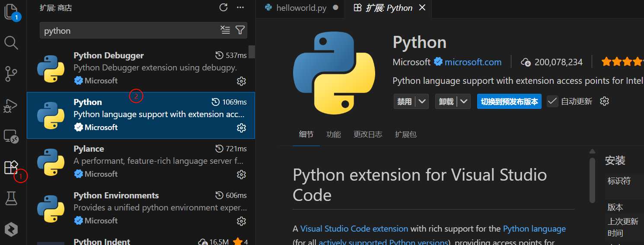Open the manage gear for Python in list
The height and width of the screenshot is (245, 644).
pos(242,127)
